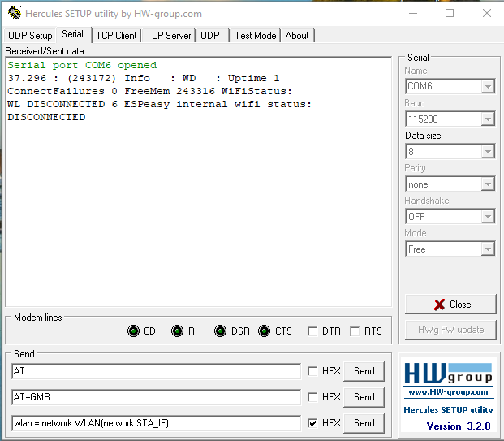504x441 pixels.
Task: Click into the AT send field
Action: 156,371
